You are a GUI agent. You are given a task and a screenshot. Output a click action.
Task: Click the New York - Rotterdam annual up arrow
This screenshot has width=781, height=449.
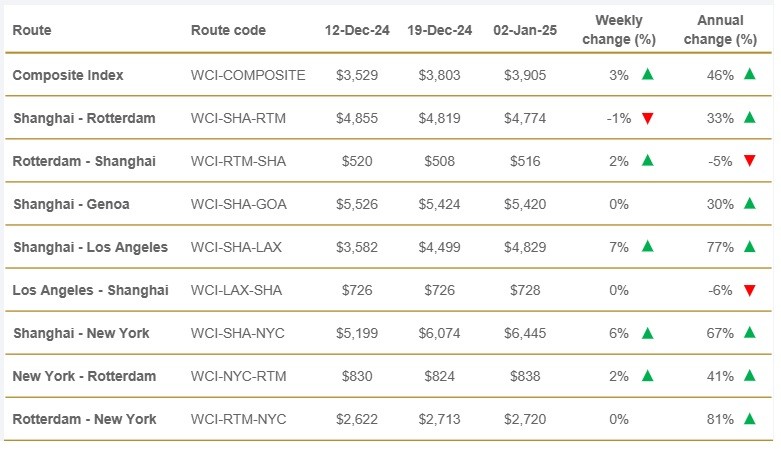749,376
